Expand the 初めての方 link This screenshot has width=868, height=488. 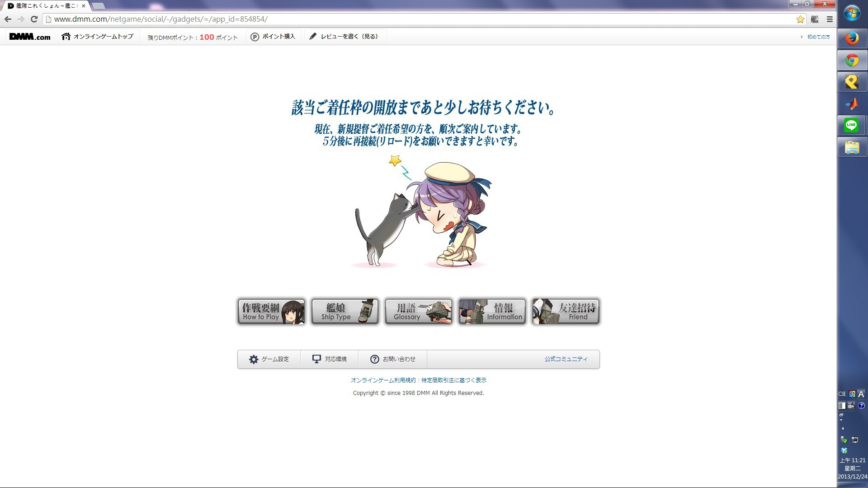coord(818,37)
